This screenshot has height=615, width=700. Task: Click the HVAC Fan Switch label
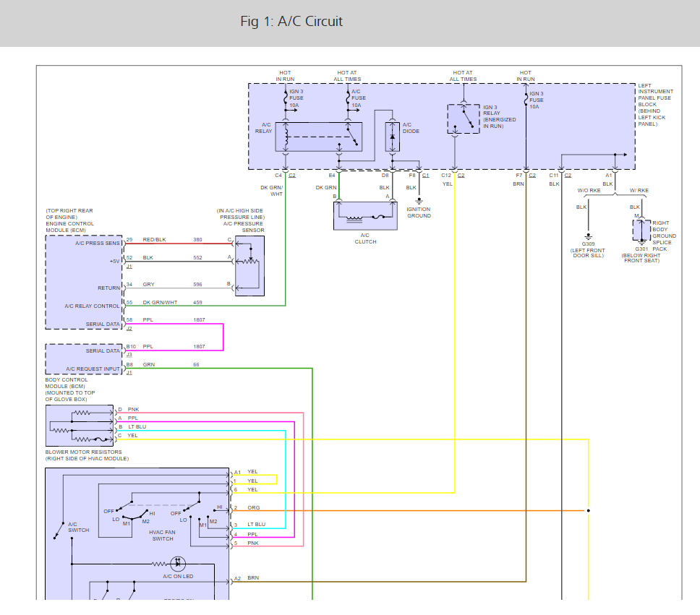163,536
